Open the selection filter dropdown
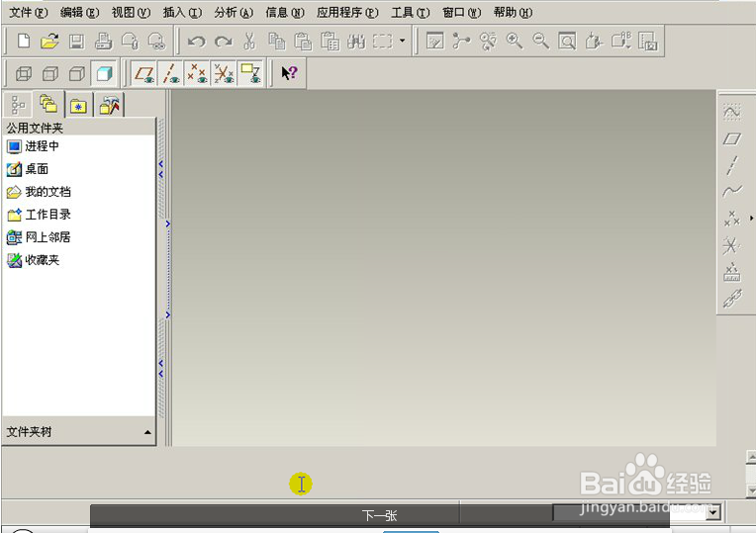756x533 pixels. pos(713,513)
